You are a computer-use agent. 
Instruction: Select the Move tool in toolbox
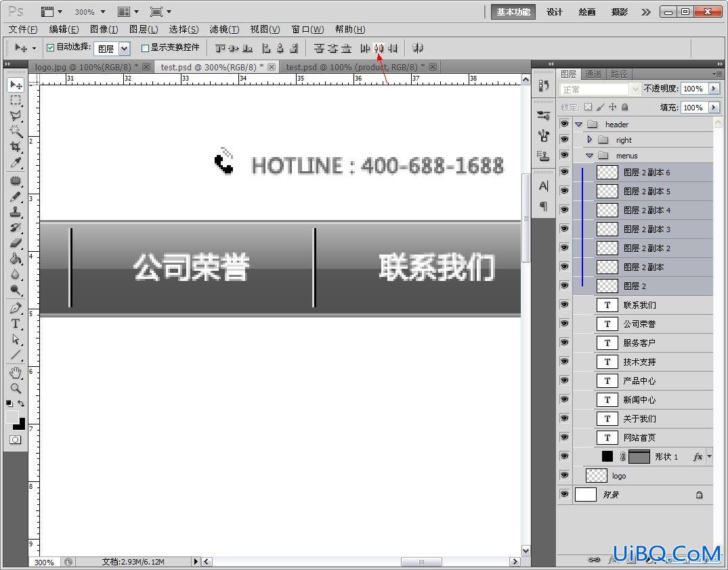pyautogui.click(x=16, y=85)
